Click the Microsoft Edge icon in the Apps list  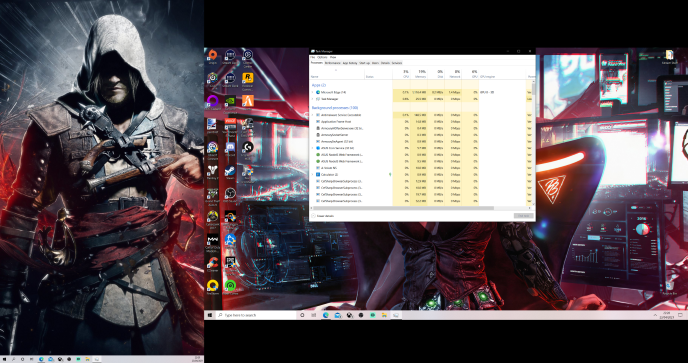[318, 92]
